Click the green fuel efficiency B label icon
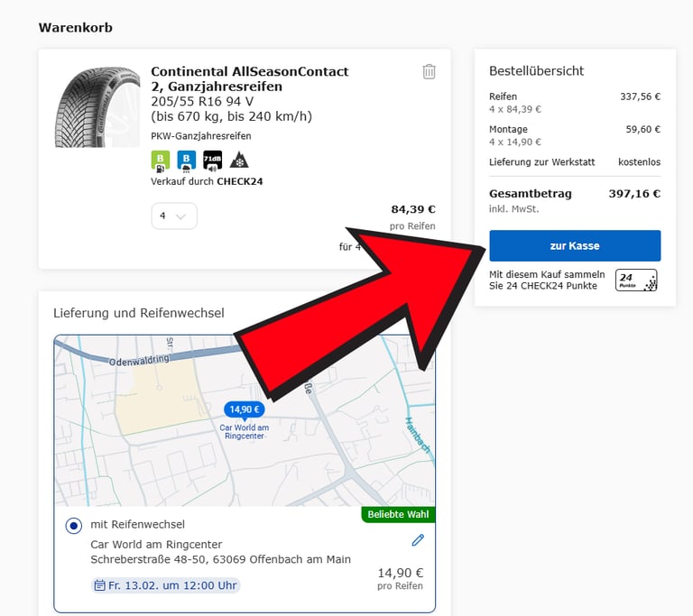 pyautogui.click(x=161, y=161)
